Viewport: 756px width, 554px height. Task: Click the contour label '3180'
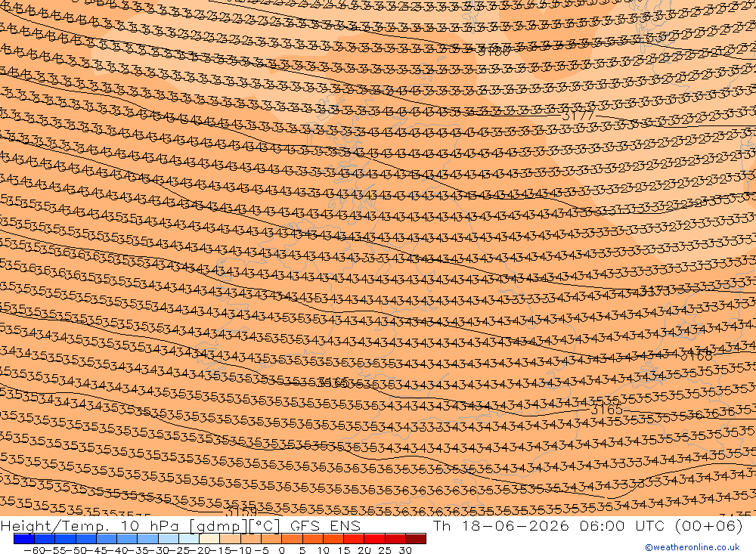pos(494,51)
